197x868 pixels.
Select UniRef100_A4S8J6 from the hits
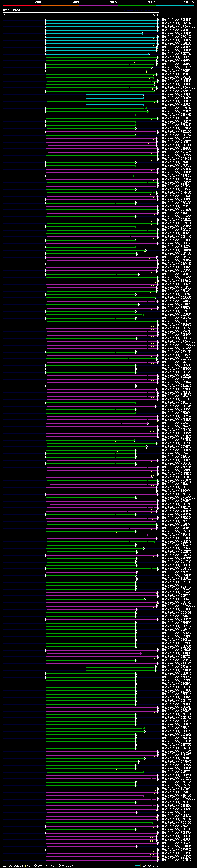pyautogui.click(x=177, y=545)
